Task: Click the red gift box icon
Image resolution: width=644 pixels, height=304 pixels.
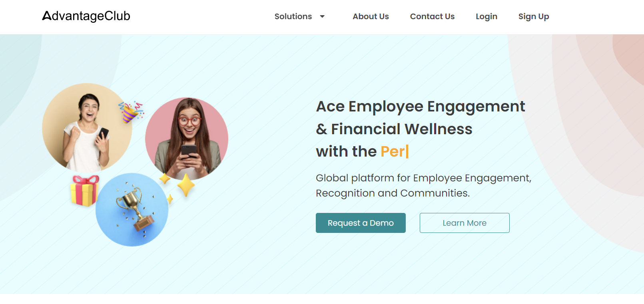Action: (84, 191)
